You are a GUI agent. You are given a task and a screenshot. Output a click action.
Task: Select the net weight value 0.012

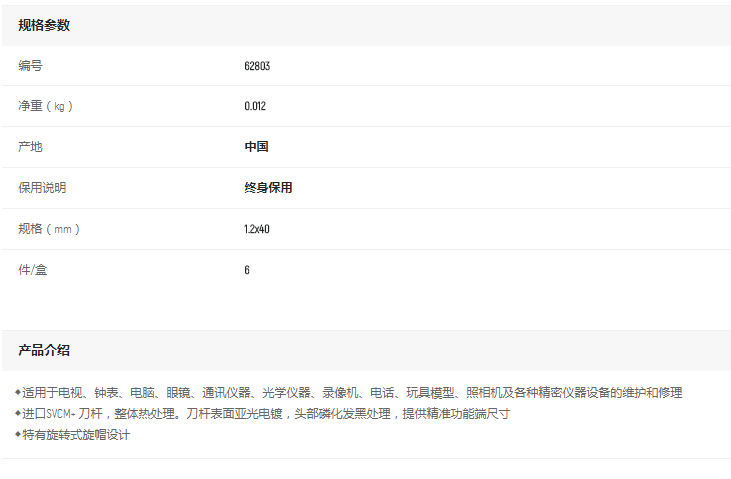pyautogui.click(x=255, y=106)
